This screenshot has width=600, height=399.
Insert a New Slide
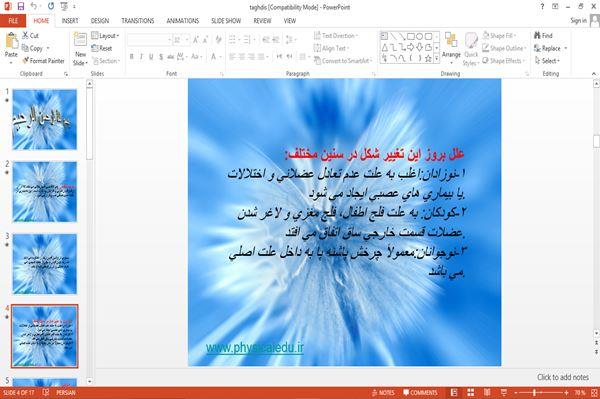pyautogui.click(x=80, y=49)
